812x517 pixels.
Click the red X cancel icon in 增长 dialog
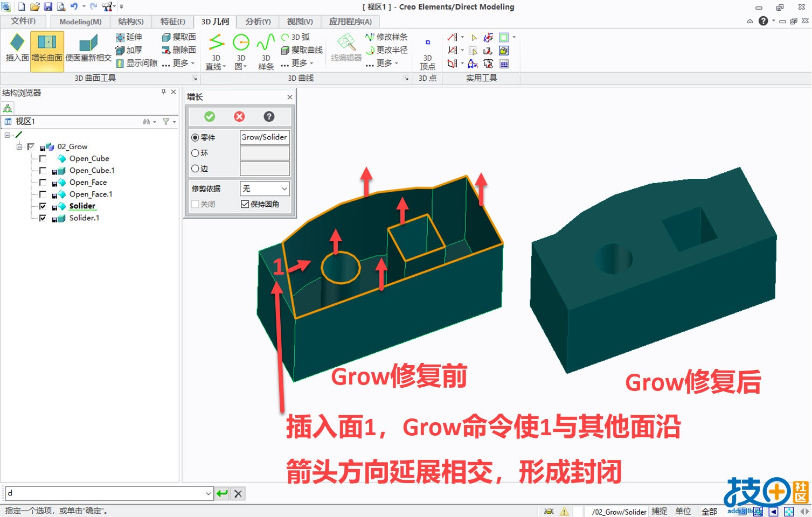point(239,116)
